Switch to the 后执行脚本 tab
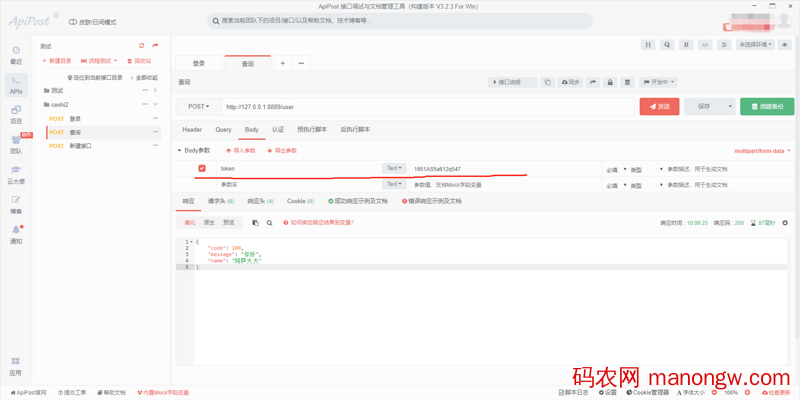Image resolution: width=800 pixels, height=400 pixels. pyautogui.click(x=356, y=130)
